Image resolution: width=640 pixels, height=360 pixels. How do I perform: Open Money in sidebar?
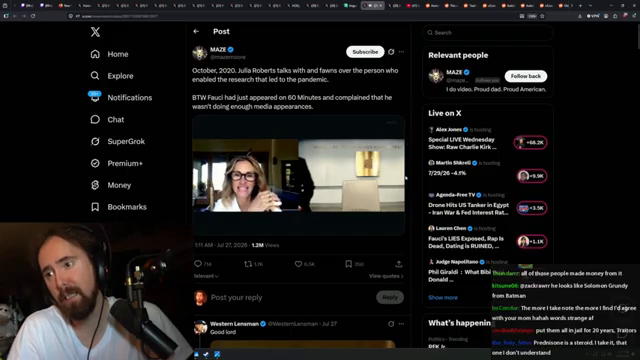click(x=111, y=185)
